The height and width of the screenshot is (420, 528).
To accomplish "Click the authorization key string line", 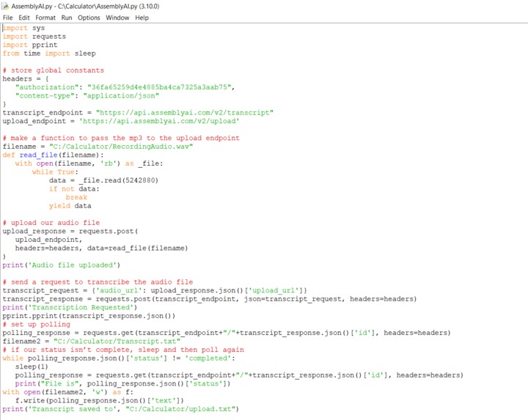I will 125,87.
